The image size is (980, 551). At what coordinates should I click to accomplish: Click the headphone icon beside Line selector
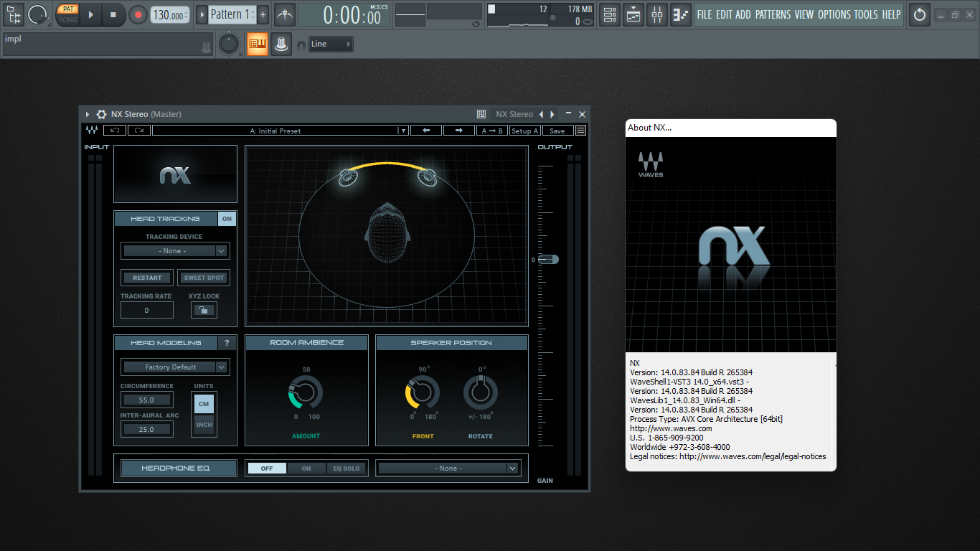pyautogui.click(x=301, y=45)
